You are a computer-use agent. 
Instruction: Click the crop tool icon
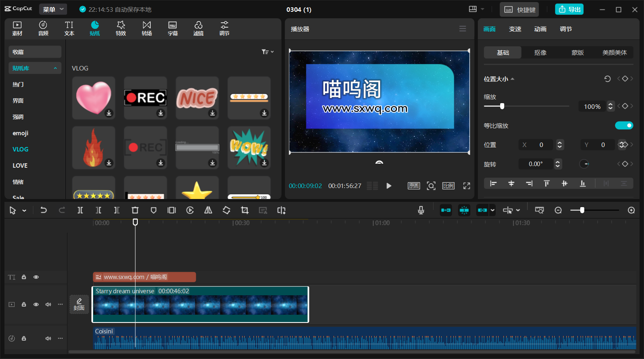coord(245,210)
